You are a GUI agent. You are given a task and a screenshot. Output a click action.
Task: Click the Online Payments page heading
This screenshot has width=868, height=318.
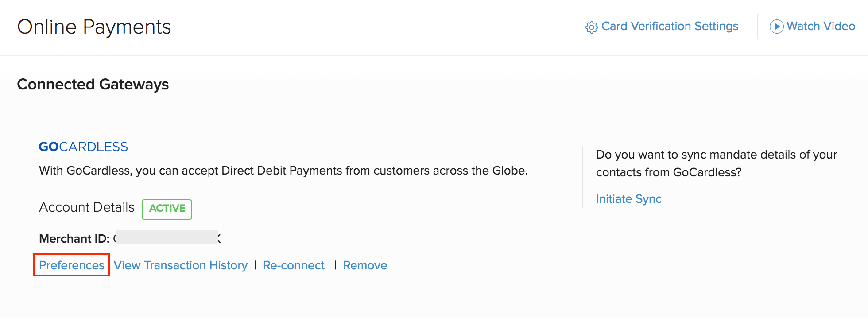(94, 27)
